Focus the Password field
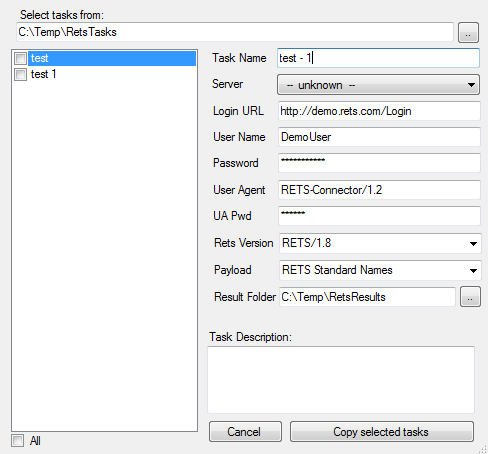The height and width of the screenshot is (454, 488). pos(379,163)
